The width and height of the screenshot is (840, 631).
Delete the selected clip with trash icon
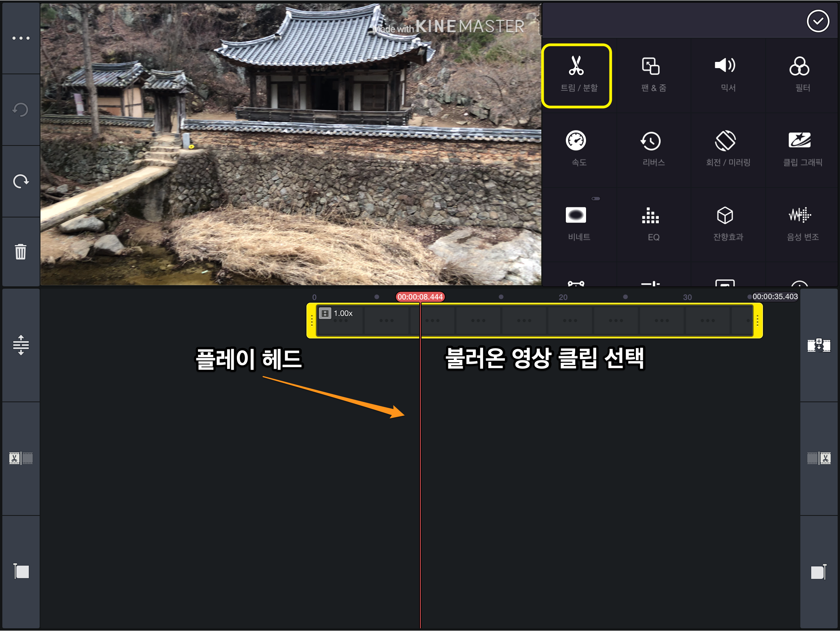coord(21,252)
